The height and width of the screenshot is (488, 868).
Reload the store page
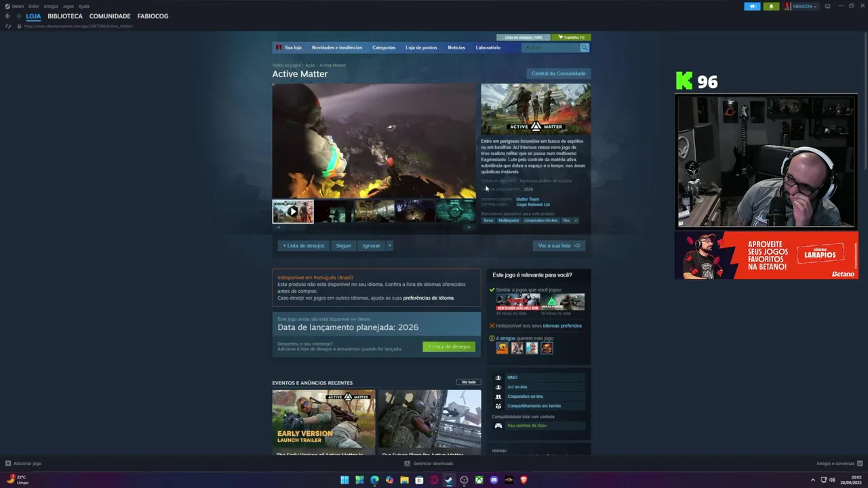coord(8,26)
